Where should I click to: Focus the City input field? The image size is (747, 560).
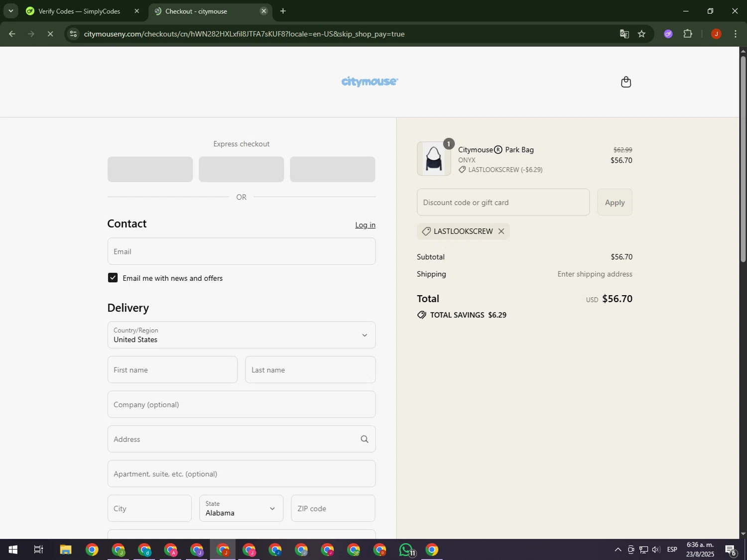pos(149,508)
